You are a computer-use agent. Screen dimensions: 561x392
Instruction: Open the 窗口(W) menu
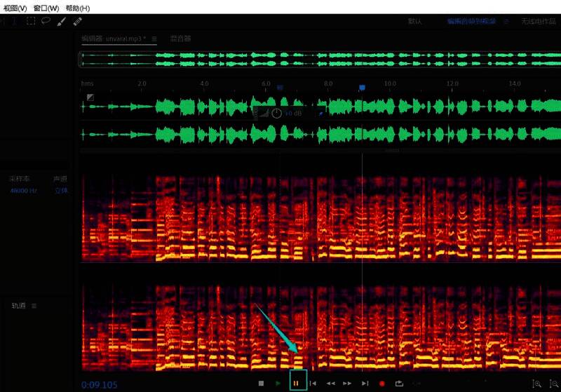[x=46, y=8]
